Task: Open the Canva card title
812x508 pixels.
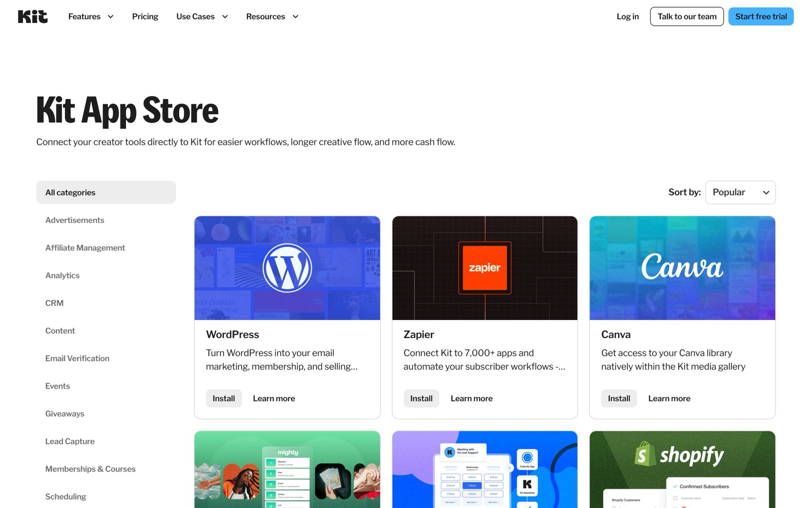Action: tap(616, 335)
